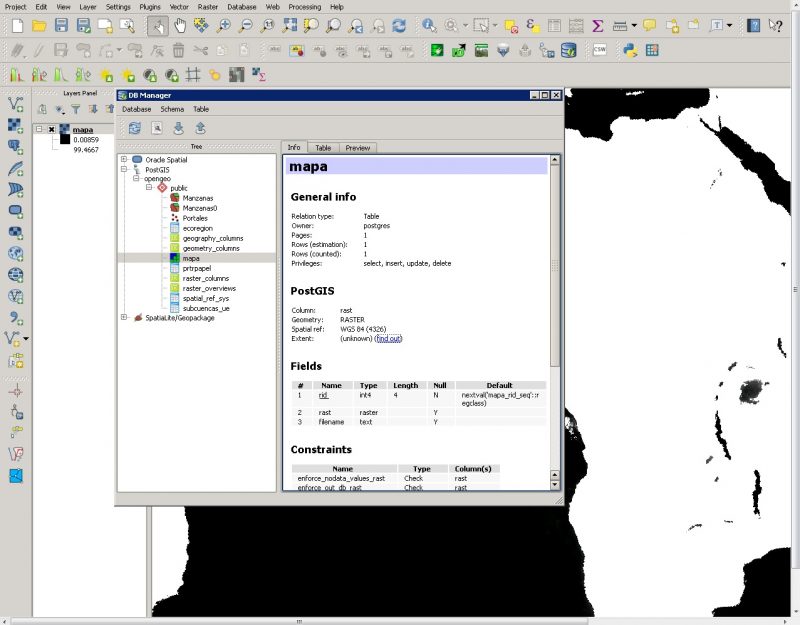The width and height of the screenshot is (800, 625).
Task: Click the Zoom Out magnifier tool
Action: (x=245, y=26)
